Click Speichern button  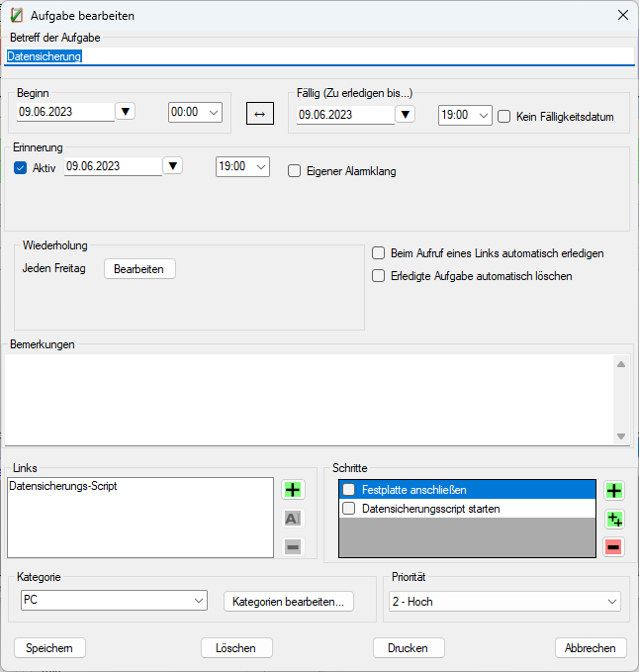click(49, 648)
